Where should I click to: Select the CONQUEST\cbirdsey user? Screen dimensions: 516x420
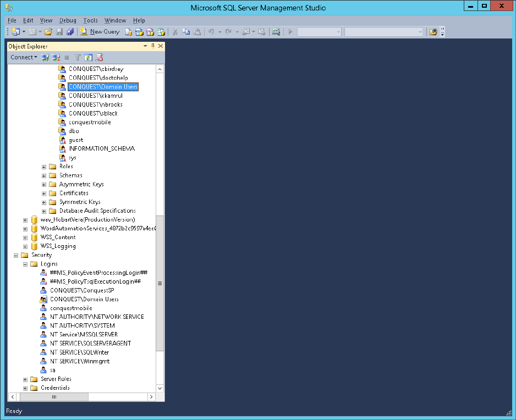pyautogui.click(x=96, y=69)
